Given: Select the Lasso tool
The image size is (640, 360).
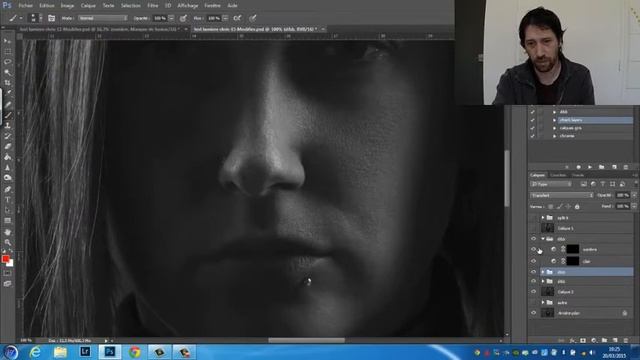Looking at the screenshot, I should (x=7, y=62).
